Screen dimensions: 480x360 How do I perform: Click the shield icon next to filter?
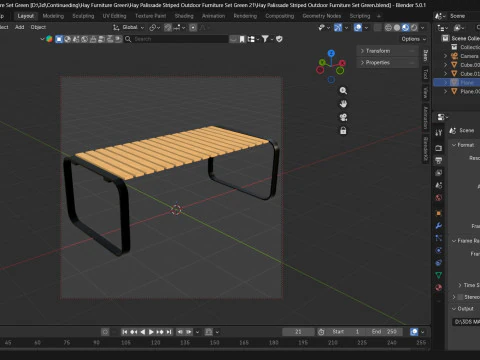(279, 39)
